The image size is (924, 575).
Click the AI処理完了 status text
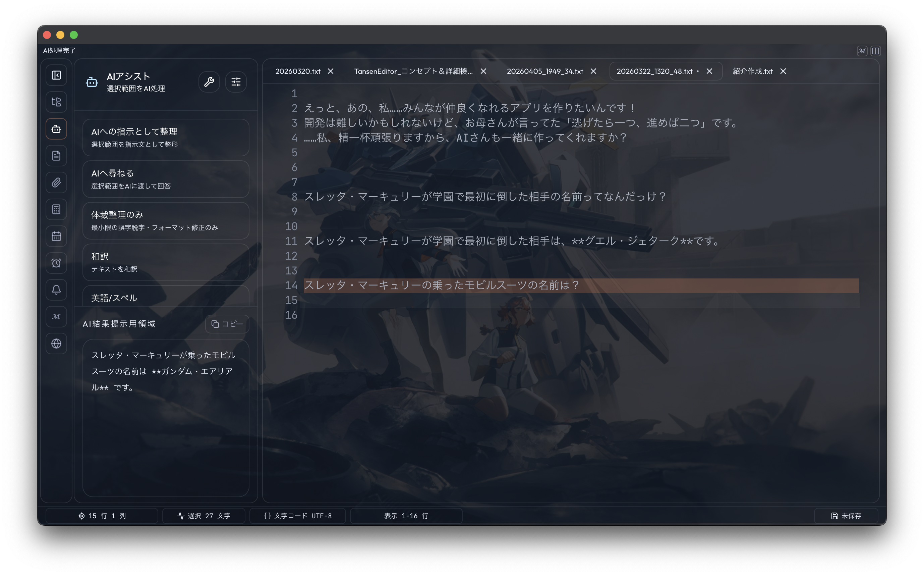click(59, 51)
